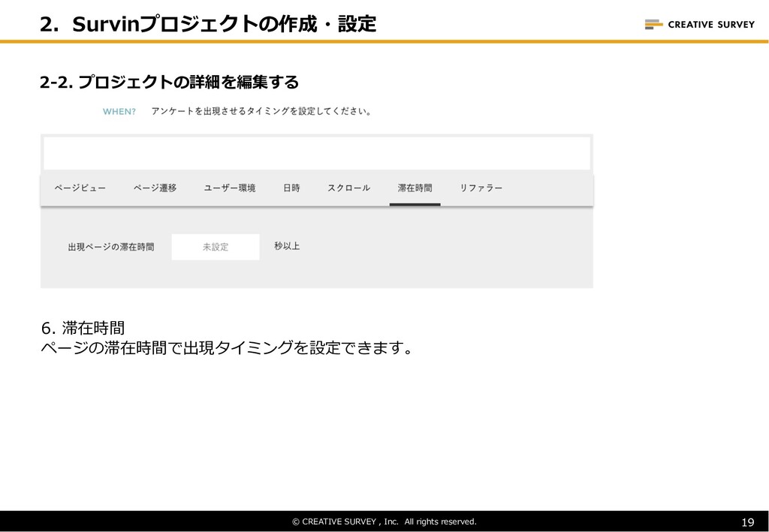The image size is (769, 532).
Task: Select the ユーザー環境 tab
Action: tap(230, 188)
